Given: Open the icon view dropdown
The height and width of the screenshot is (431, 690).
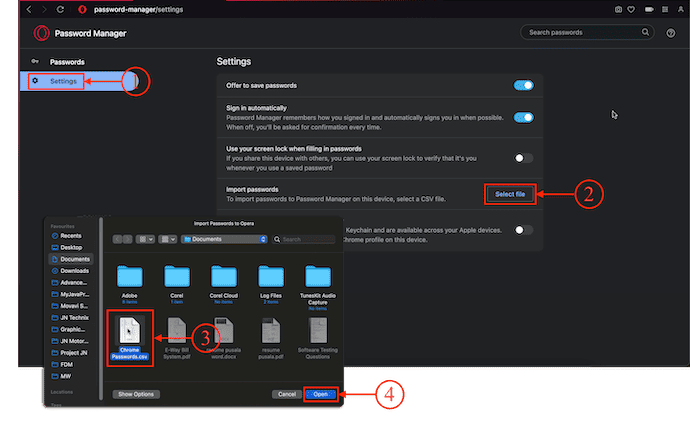Looking at the screenshot, I should [x=145, y=239].
